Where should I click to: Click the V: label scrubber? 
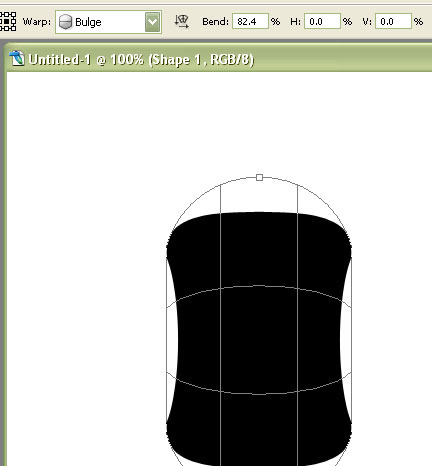click(367, 22)
